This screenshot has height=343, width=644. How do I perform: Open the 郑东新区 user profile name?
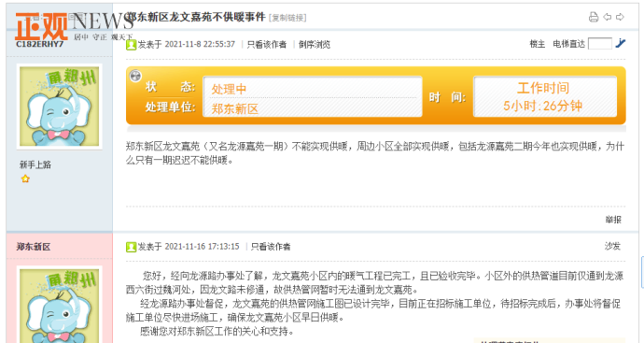click(34, 247)
